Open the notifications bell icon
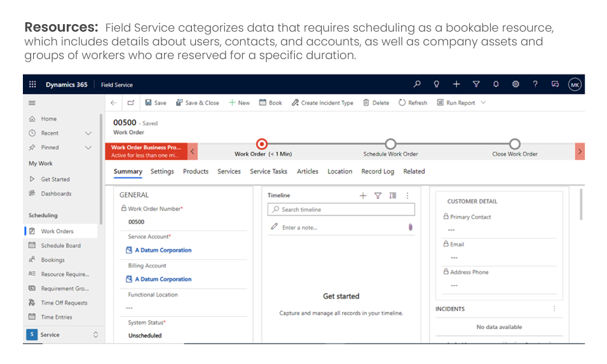 click(496, 84)
